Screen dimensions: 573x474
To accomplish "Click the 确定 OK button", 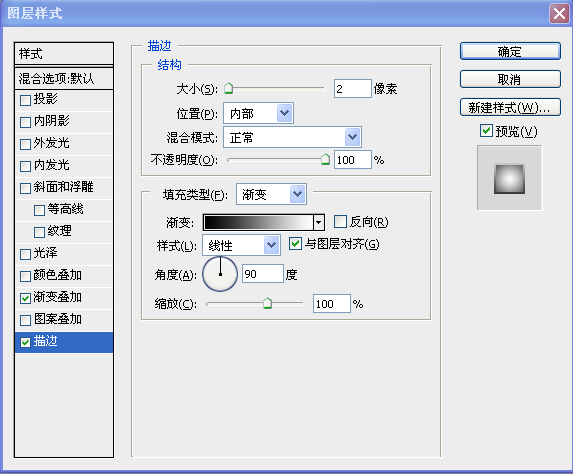I will pos(510,52).
